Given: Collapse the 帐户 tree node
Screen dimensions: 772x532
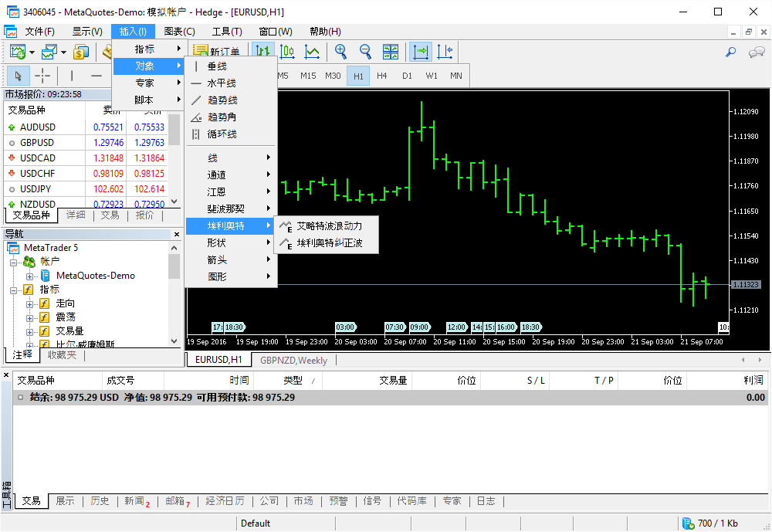Looking at the screenshot, I should point(14,262).
